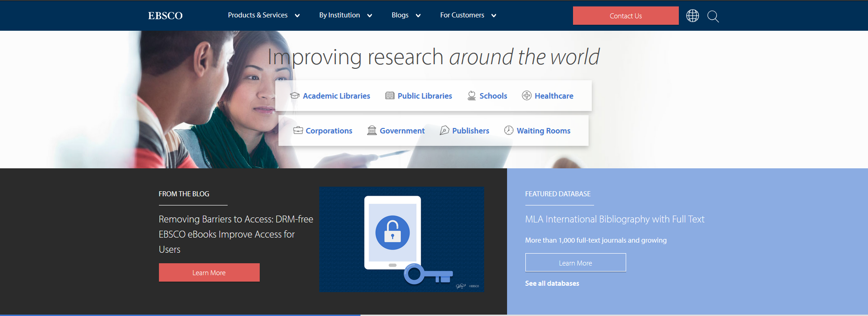Open the globe language selector

(693, 16)
